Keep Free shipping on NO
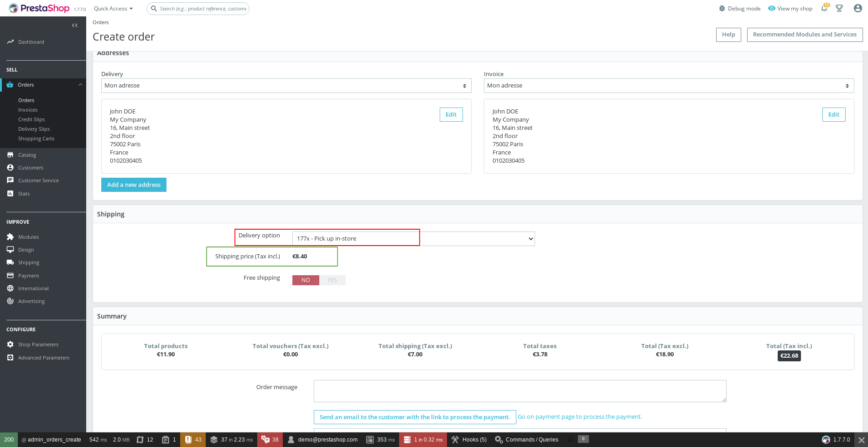This screenshot has height=447, width=868. (305, 280)
